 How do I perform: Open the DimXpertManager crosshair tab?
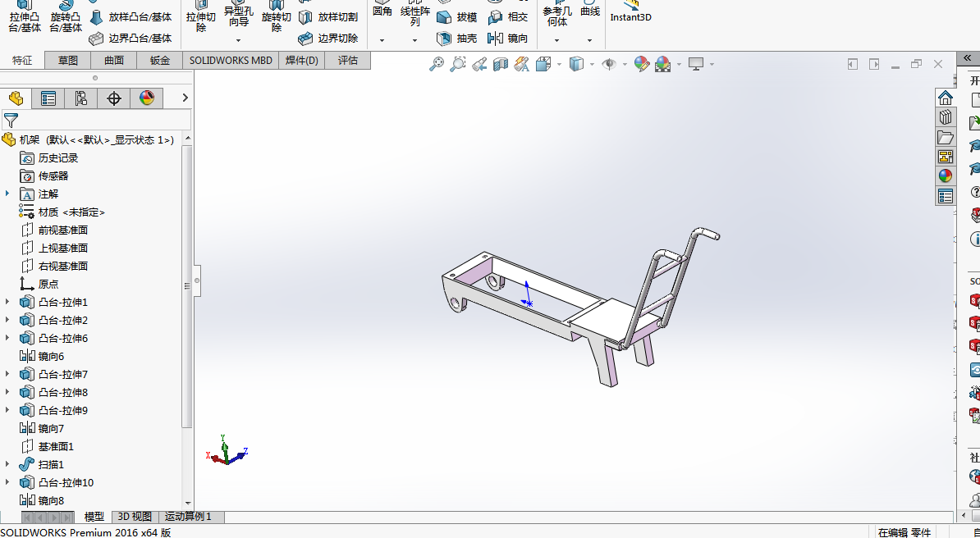pos(114,98)
